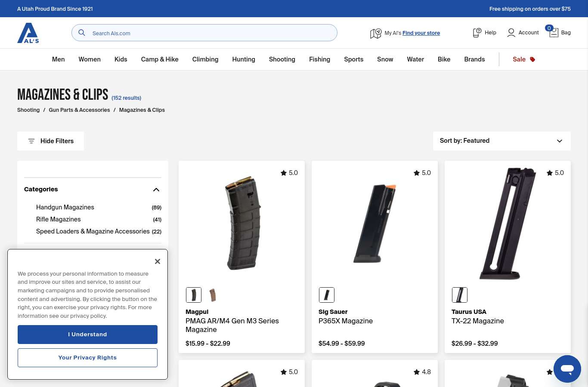The width and height of the screenshot is (588, 387).
Task: Filter by Handgun Magazines category
Action: (65, 207)
